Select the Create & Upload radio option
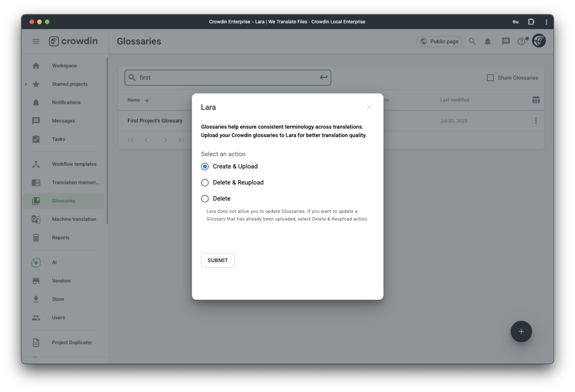Viewport: 575px width, 392px height. tap(205, 167)
